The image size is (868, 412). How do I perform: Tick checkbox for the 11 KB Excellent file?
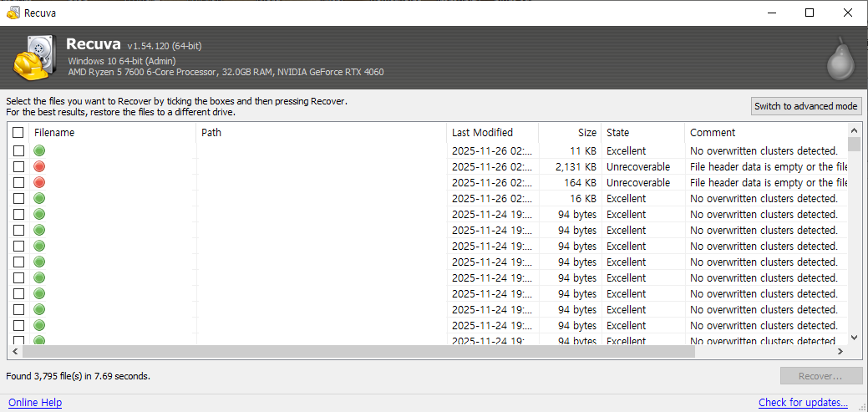18,151
